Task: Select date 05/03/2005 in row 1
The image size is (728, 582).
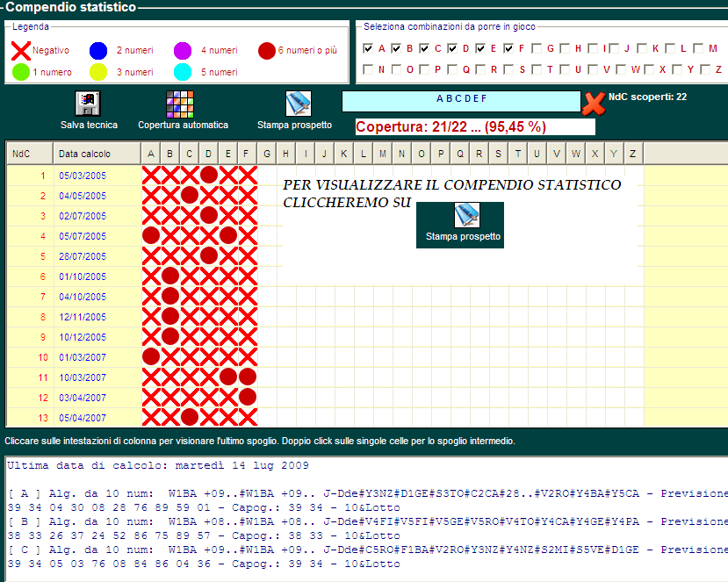Action: (x=83, y=176)
